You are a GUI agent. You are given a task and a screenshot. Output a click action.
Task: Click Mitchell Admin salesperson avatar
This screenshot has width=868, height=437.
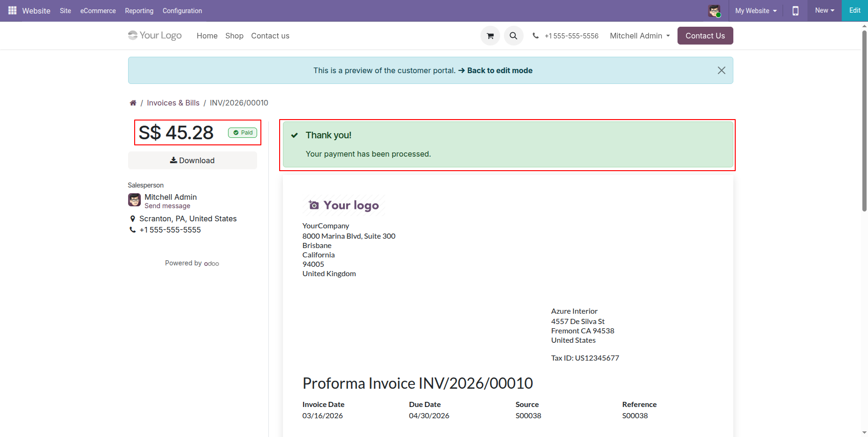pyautogui.click(x=134, y=200)
